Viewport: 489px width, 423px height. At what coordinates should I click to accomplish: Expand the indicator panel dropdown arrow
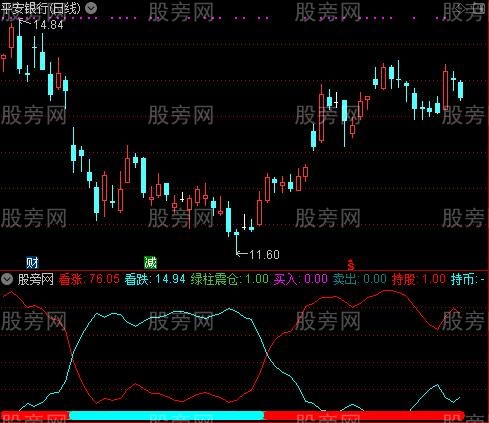7,279
